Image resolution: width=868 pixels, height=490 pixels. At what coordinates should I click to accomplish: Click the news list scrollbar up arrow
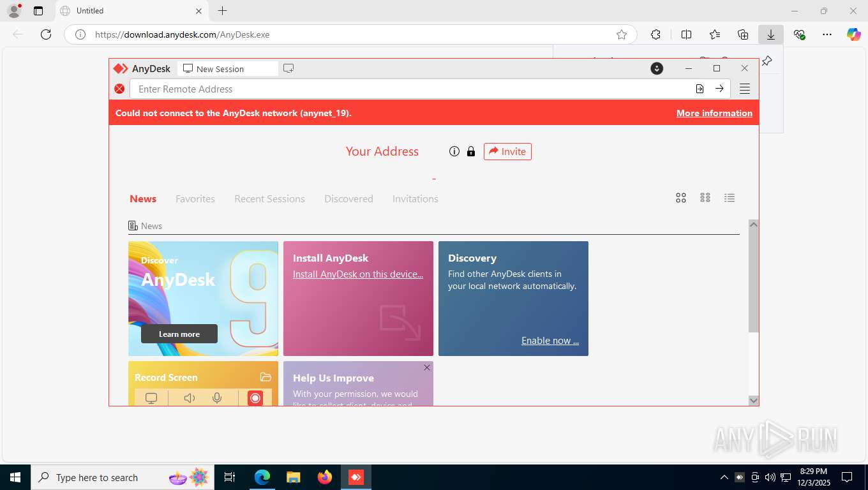(753, 225)
